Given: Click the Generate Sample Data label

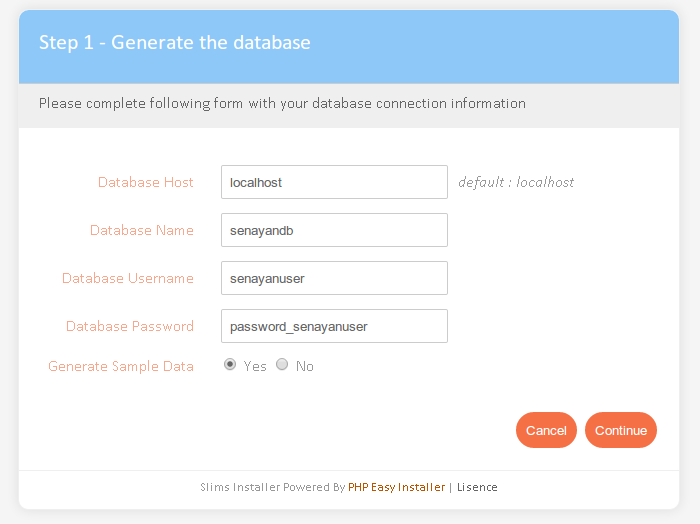Looking at the screenshot, I should 121,366.
